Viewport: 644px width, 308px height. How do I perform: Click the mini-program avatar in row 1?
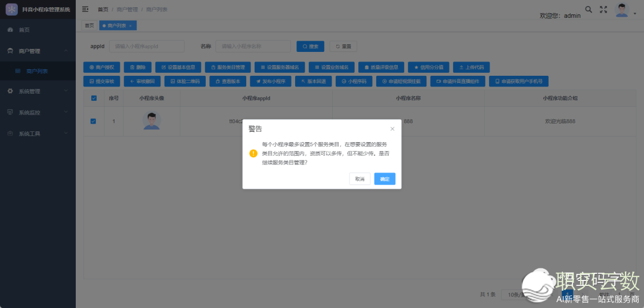151,121
